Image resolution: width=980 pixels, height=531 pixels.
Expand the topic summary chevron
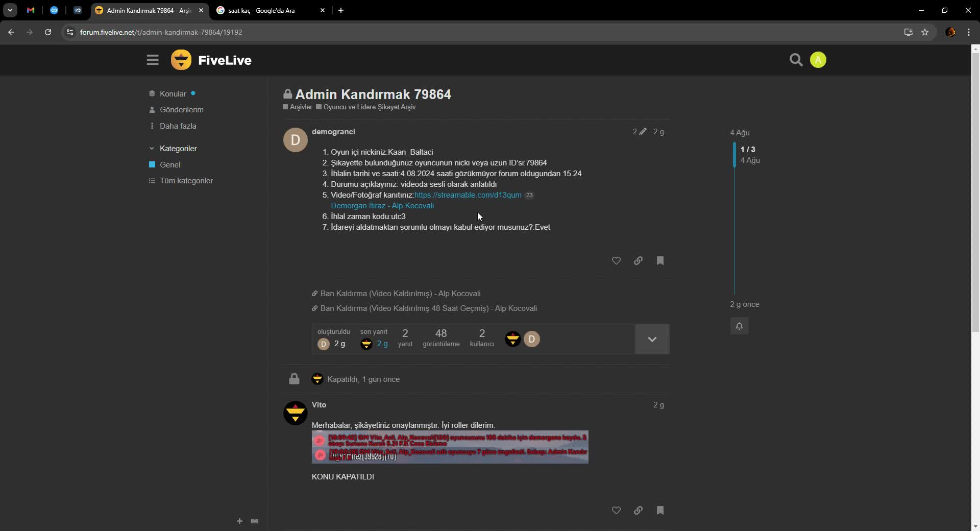[x=652, y=339]
